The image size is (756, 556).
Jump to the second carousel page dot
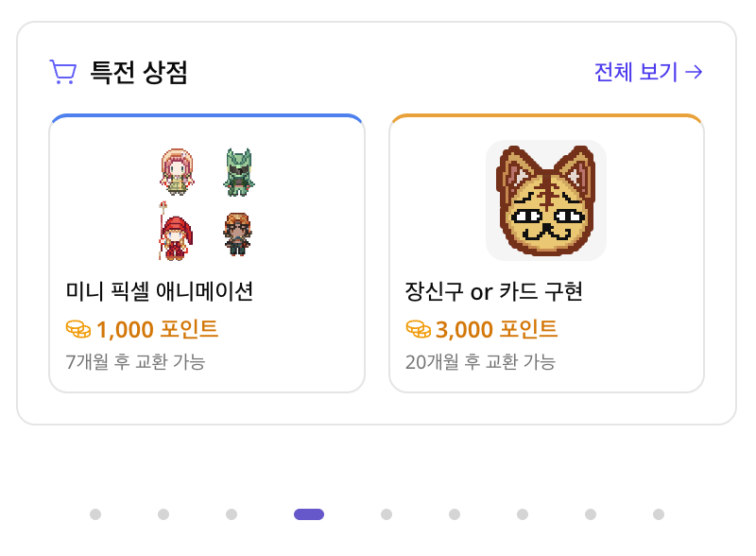[x=163, y=514]
